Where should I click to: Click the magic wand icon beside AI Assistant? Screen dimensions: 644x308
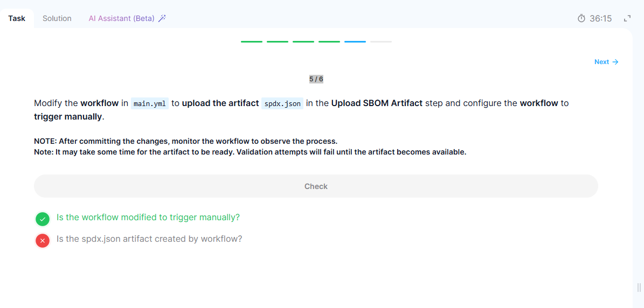[x=162, y=18]
